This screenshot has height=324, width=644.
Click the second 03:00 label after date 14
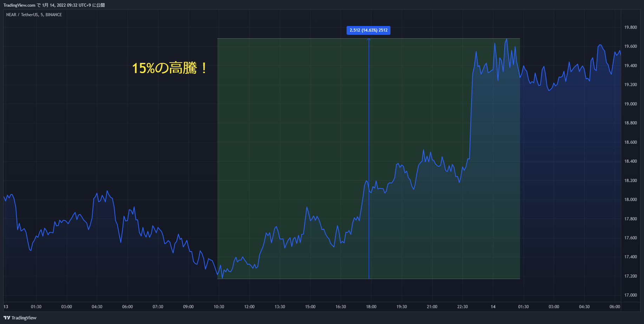[554, 307]
